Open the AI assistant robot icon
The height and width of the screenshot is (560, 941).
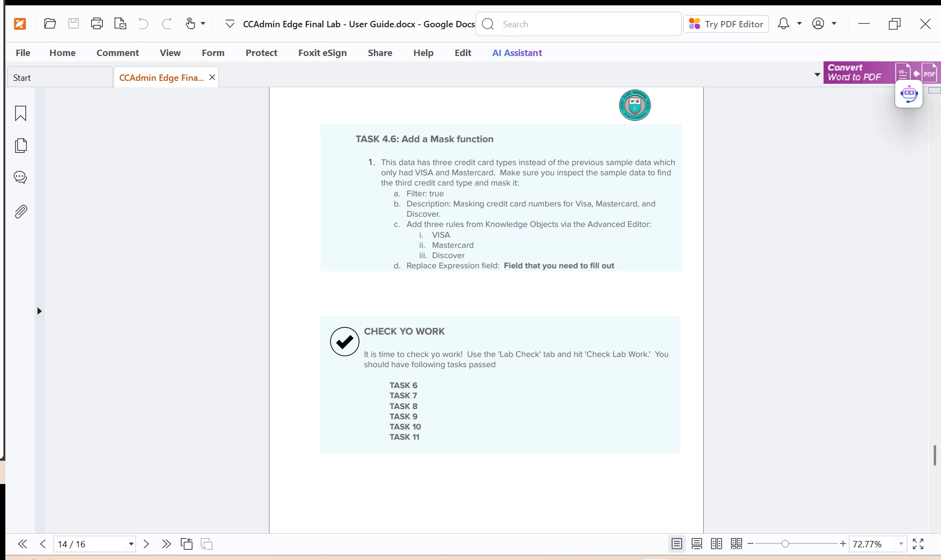pos(909,93)
